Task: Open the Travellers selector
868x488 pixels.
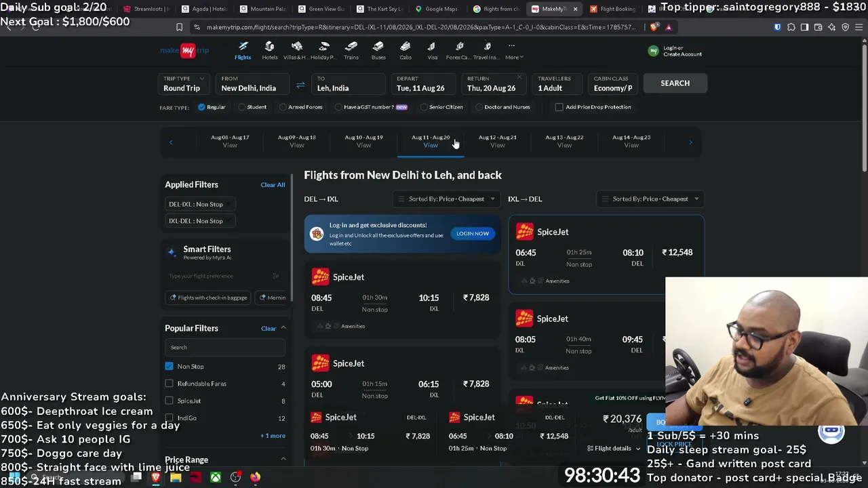Action: [557, 83]
